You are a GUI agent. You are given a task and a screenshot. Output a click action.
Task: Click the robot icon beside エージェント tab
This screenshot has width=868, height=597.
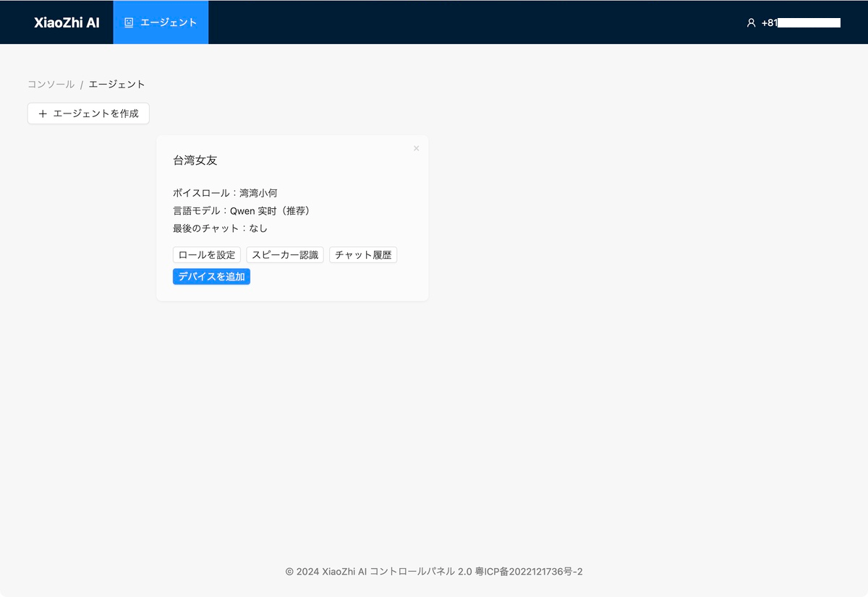click(x=129, y=22)
